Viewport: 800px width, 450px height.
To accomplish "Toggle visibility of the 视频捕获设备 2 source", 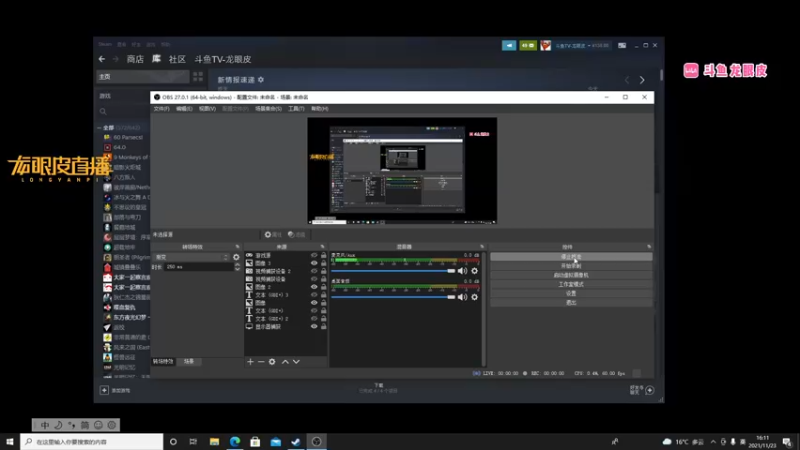I will [x=314, y=271].
